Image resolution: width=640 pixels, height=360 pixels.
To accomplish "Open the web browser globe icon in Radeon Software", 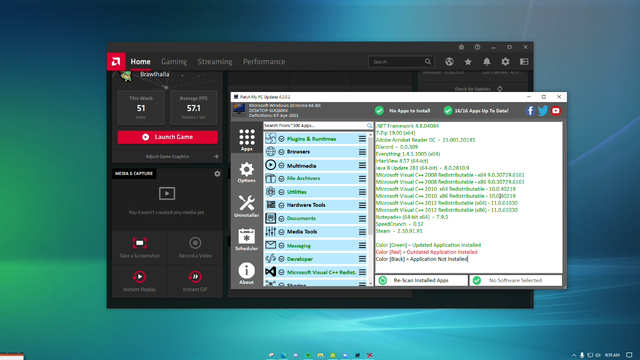I will tap(449, 62).
